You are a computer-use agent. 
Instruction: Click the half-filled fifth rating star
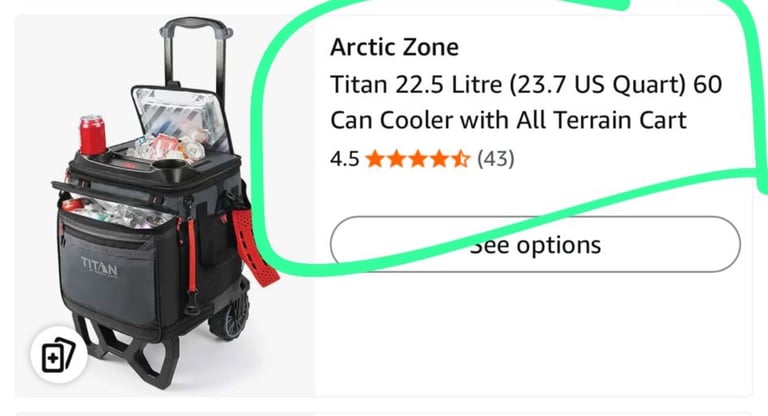coord(460,159)
